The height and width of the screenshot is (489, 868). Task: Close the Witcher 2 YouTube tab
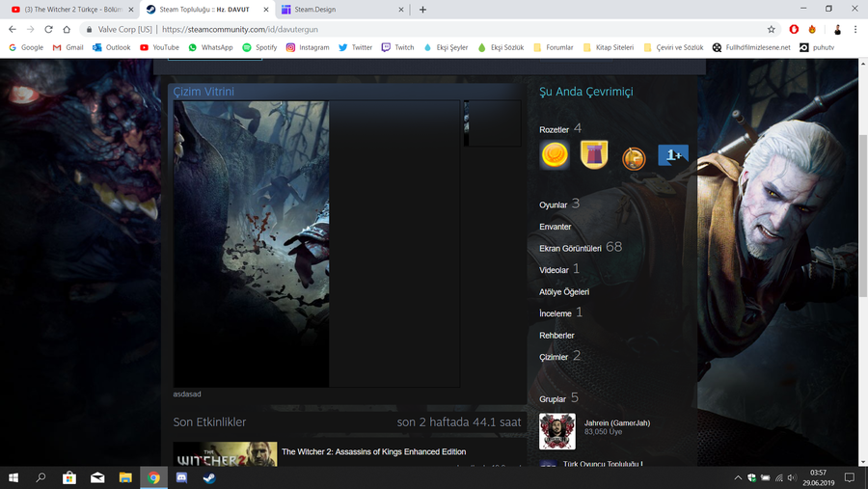(x=131, y=10)
